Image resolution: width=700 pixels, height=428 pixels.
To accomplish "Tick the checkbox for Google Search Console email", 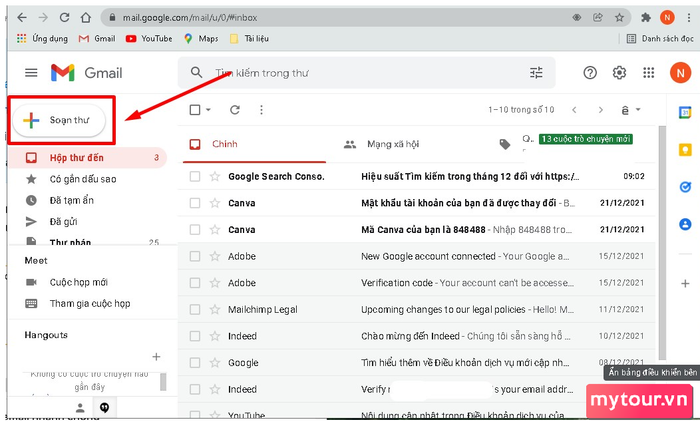I will click(x=195, y=176).
